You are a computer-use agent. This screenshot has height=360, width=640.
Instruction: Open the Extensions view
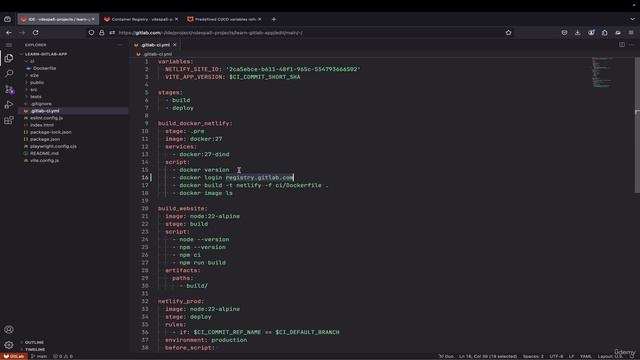coord(9,120)
